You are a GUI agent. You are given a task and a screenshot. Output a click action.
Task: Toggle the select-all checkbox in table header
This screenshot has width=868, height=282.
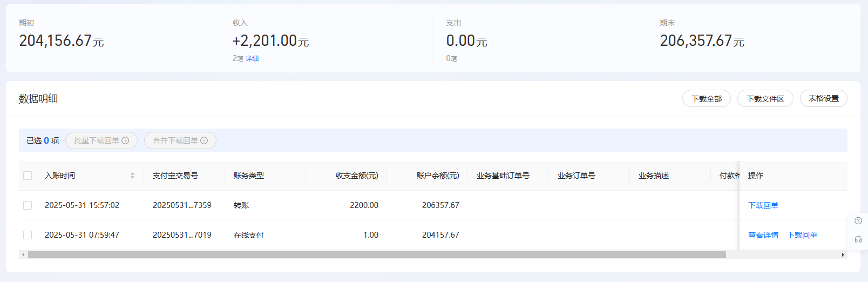[x=28, y=176]
